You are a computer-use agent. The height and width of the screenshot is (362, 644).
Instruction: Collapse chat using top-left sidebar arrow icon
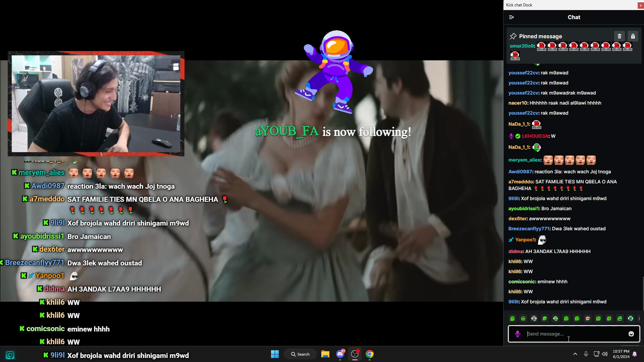(x=512, y=17)
